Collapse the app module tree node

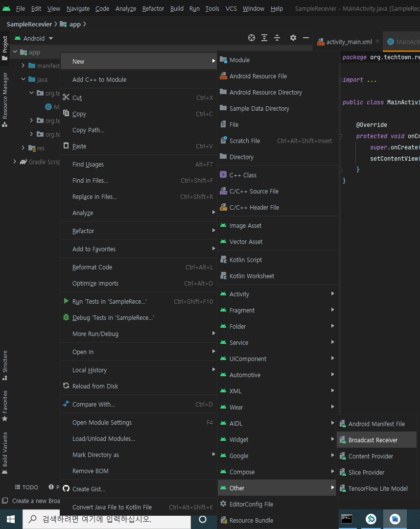[15, 52]
